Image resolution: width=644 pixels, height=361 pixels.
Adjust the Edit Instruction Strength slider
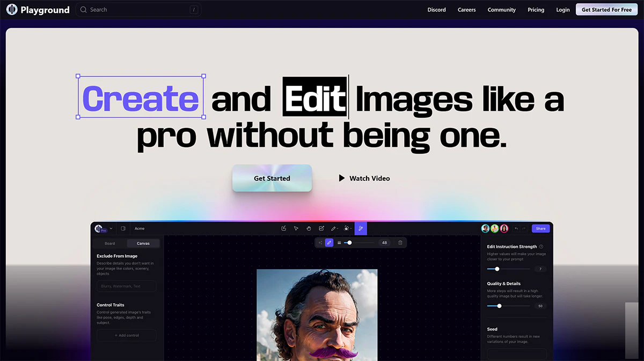pyautogui.click(x=508, y=269)
